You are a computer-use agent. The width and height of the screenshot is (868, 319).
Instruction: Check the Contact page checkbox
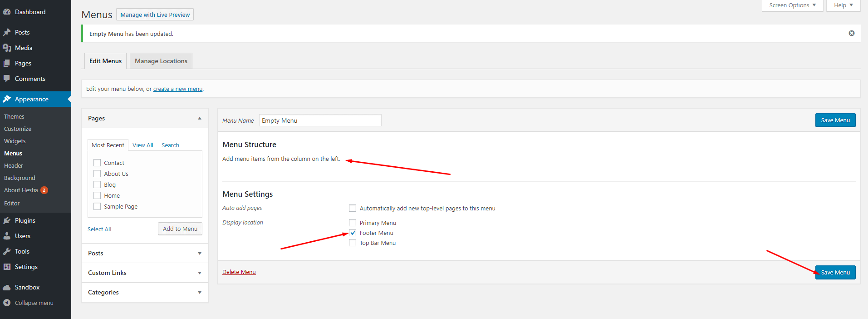coord(97,163)
